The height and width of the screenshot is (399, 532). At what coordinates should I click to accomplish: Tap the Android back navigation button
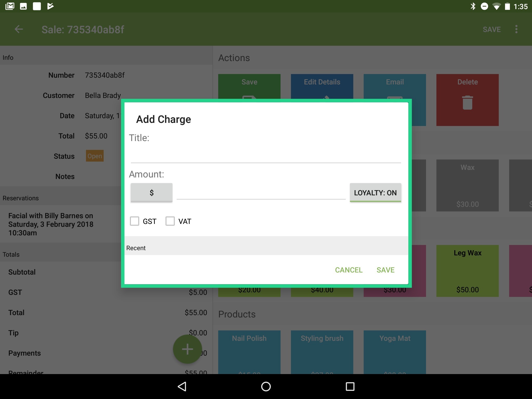pos(182,387)
